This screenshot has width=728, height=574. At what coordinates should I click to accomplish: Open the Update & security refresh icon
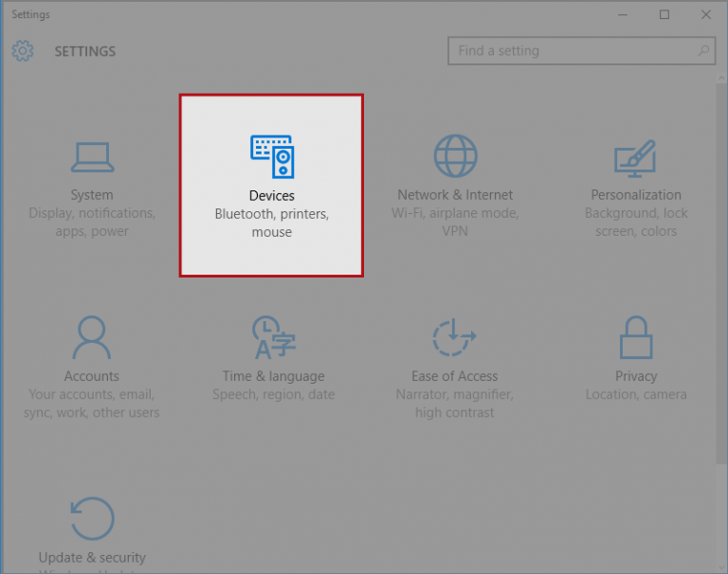[x=92, y=518]
